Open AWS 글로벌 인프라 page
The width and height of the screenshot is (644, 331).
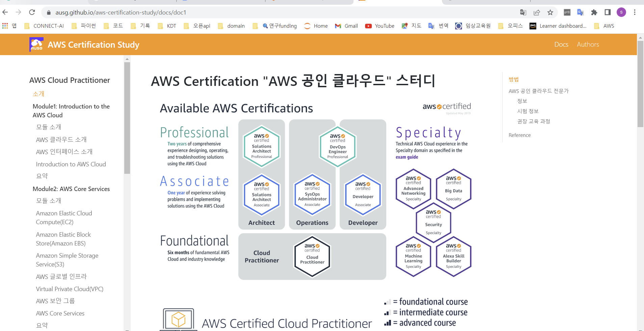tap(61, 277)
